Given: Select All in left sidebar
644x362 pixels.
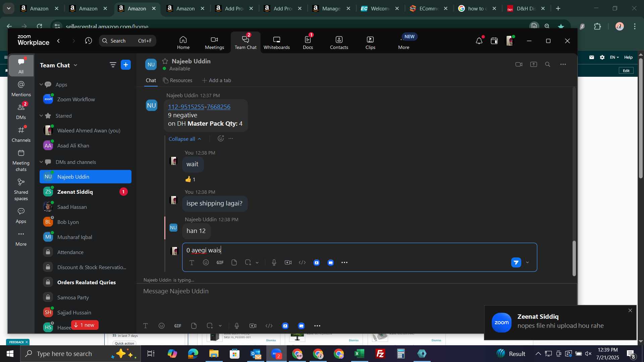Looking at the screenshot, I should (21, 66).
